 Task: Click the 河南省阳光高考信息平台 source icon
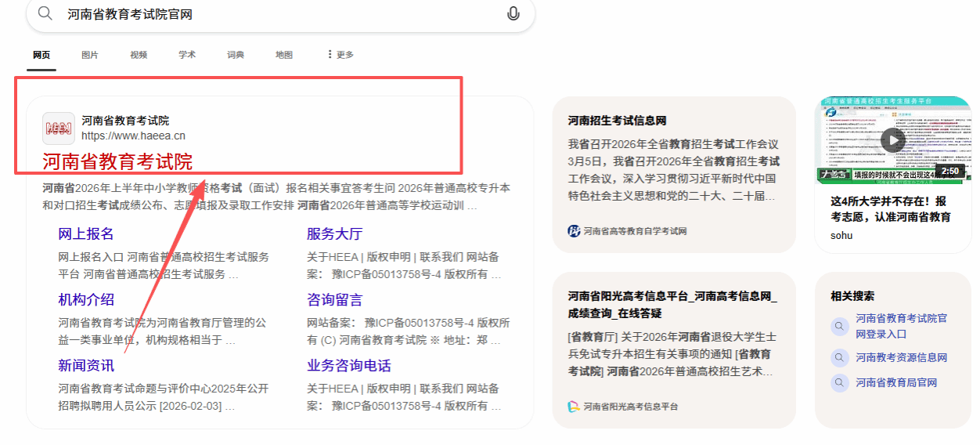point(575,407)
